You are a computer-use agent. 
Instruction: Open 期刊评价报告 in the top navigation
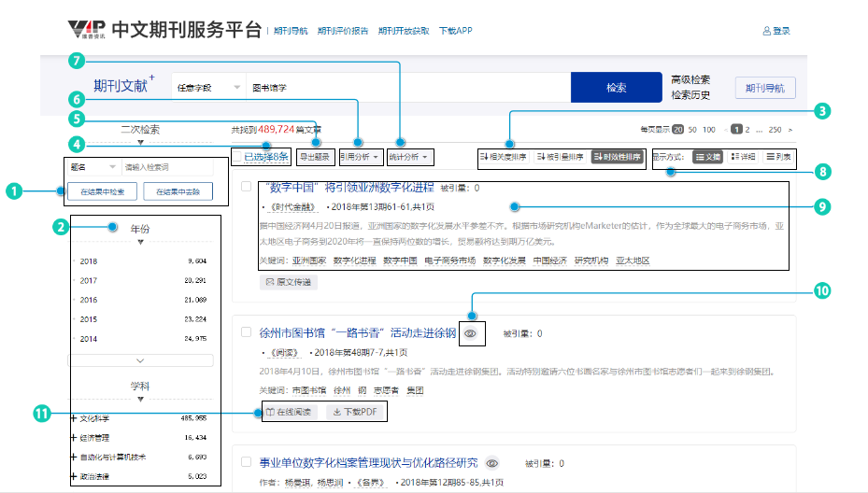click(x=342, y=31)
